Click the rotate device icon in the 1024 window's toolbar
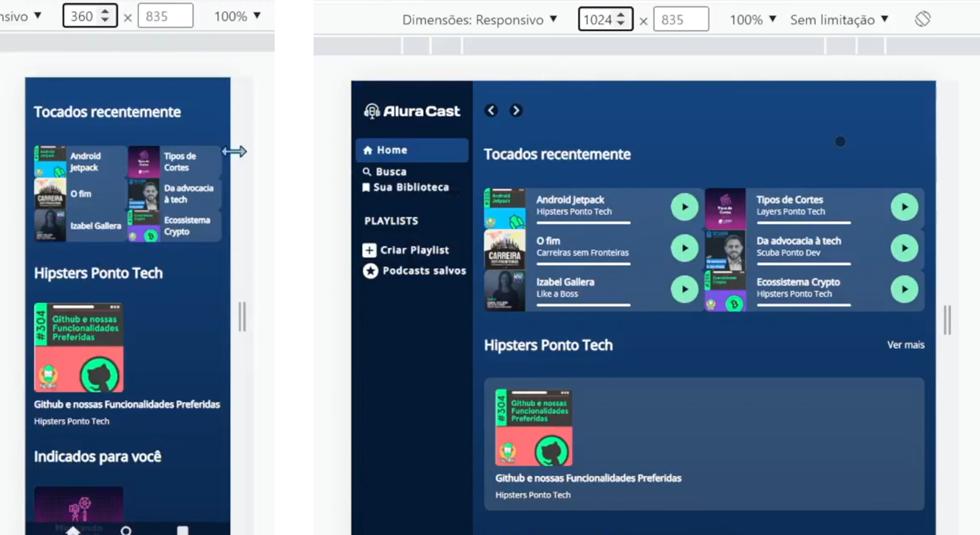Viewport: 980px width, 535px height. [x=922, y=19]
